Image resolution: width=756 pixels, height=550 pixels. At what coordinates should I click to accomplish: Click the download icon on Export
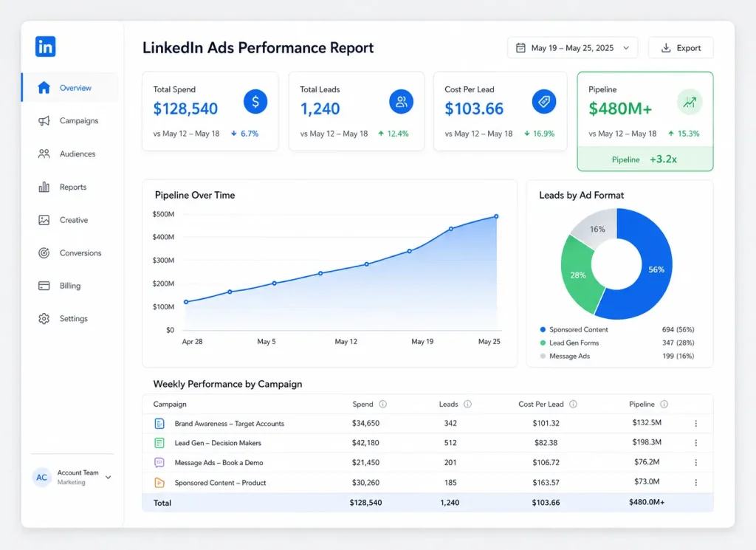(x=666, y=48)
